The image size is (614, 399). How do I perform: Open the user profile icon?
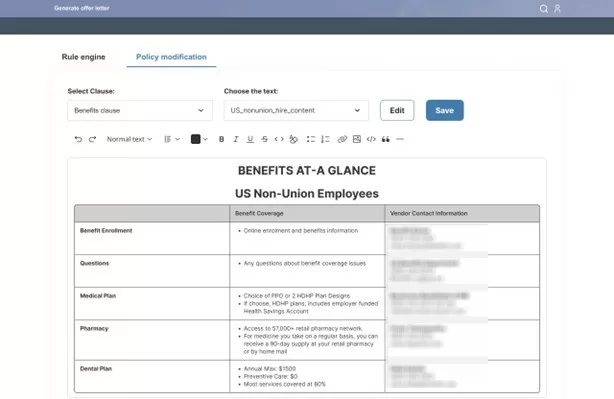coord(557,9)
